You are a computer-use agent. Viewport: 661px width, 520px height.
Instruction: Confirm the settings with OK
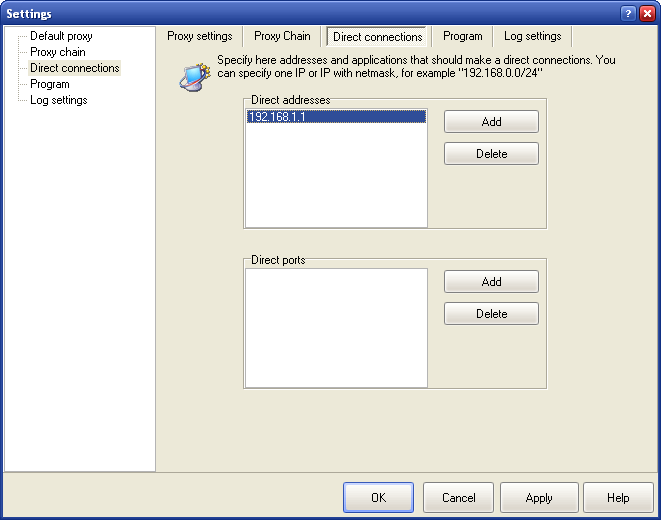tap(378, 497)
